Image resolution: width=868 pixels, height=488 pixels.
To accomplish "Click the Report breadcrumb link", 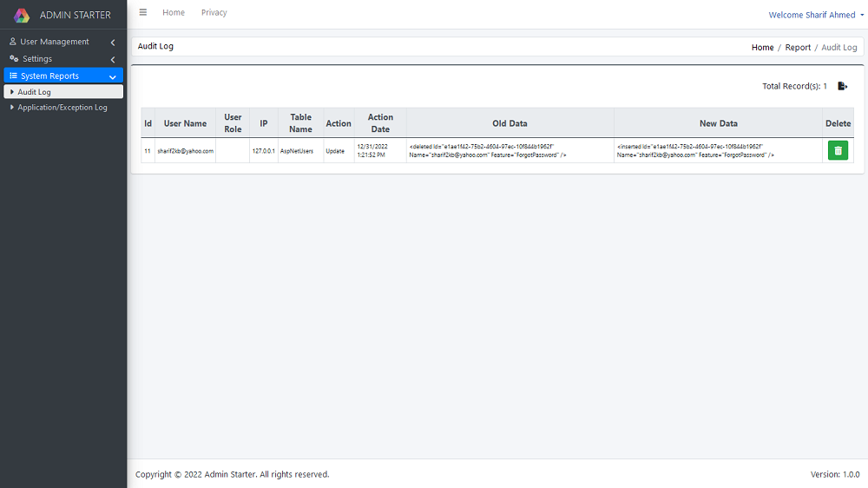I will tap(798, 48).
